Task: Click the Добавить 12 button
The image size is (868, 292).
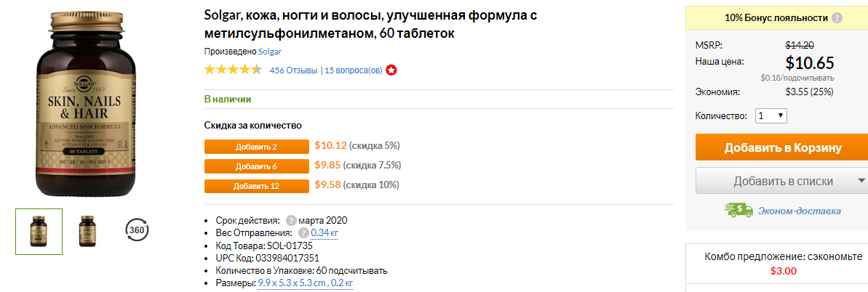Action: point(256,187)
